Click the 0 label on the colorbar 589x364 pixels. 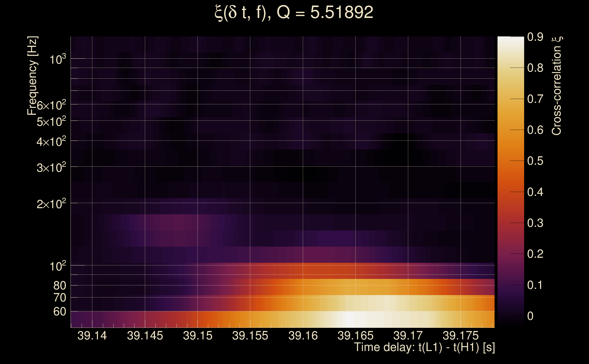[x=530, y=316]
